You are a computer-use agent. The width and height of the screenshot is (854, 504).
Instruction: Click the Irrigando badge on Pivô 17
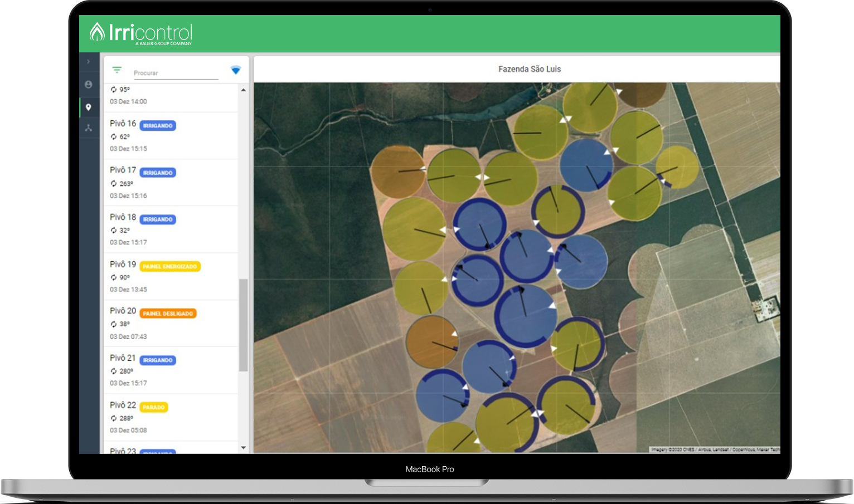click(158, 173)
